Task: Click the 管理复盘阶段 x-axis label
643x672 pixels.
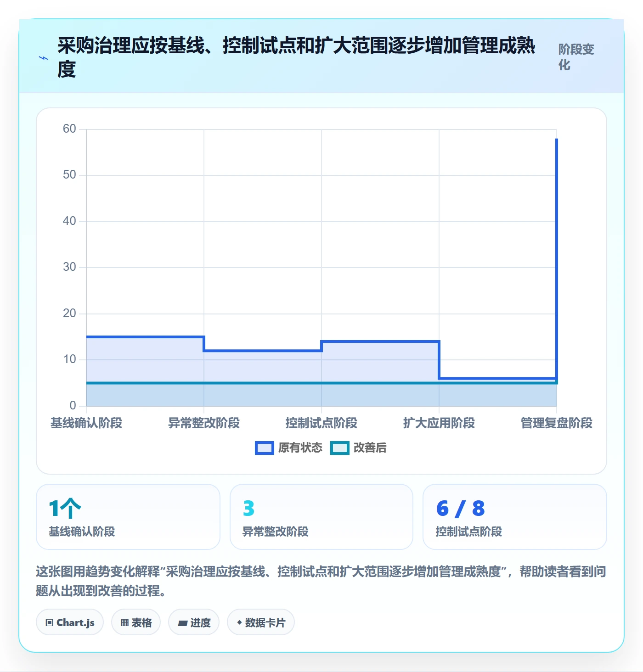Action: pos(557,423)
